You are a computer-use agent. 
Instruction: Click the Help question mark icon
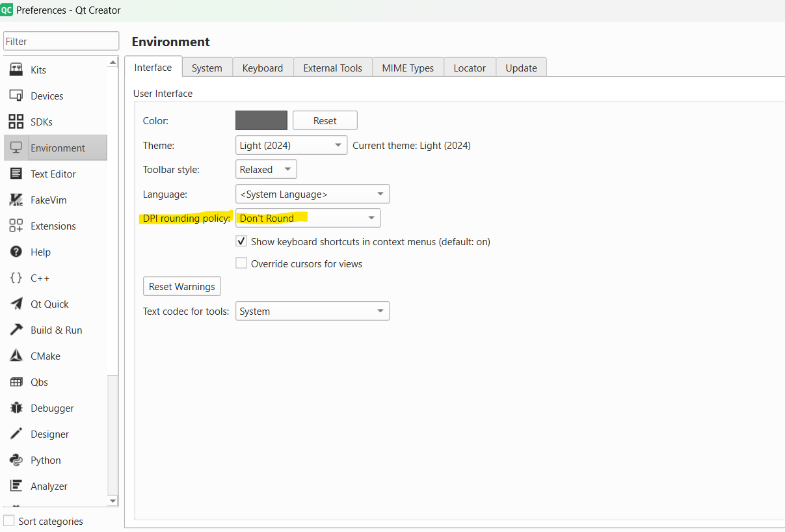point(16,252)
